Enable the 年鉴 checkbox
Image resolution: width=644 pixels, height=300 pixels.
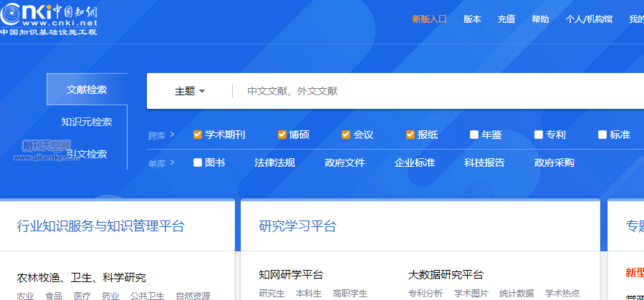point(474,135)
